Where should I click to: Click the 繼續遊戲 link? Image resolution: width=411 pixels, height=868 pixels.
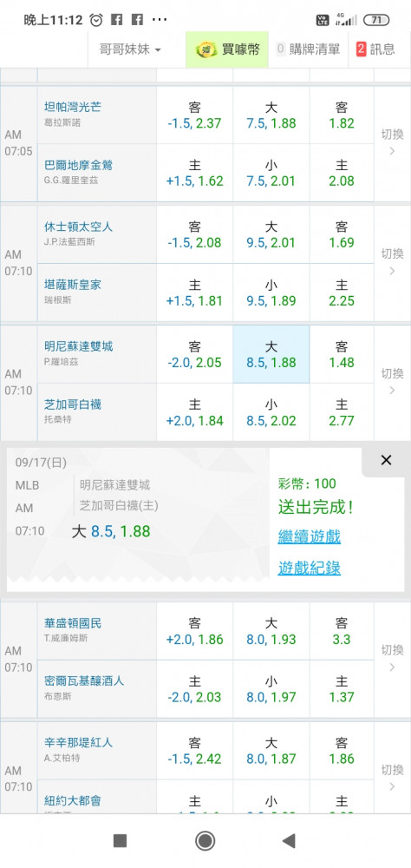310,536
